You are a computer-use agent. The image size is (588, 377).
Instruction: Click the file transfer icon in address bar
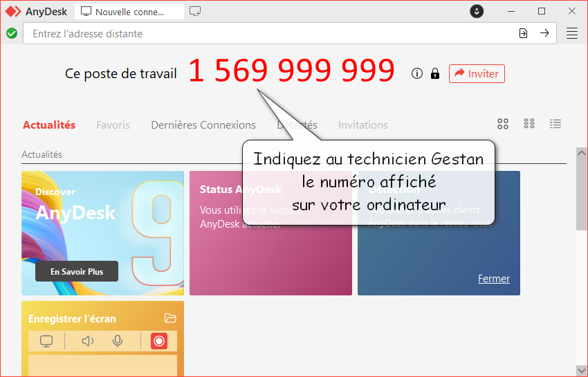pos(523,33)
